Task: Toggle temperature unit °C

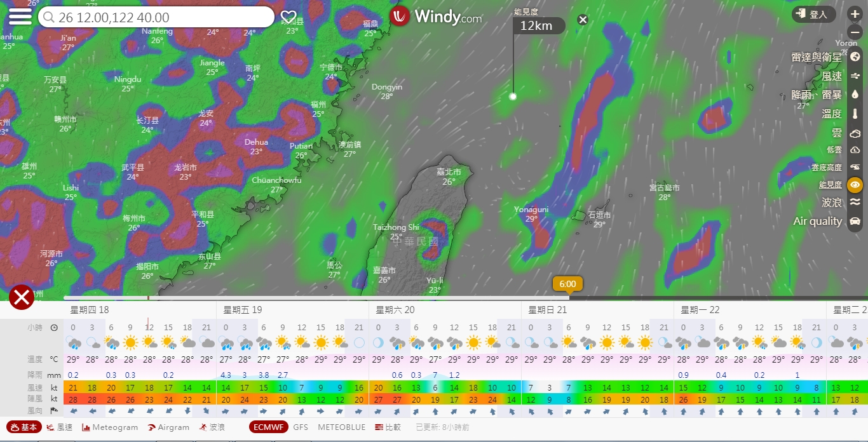Action: tap(54, 359)
